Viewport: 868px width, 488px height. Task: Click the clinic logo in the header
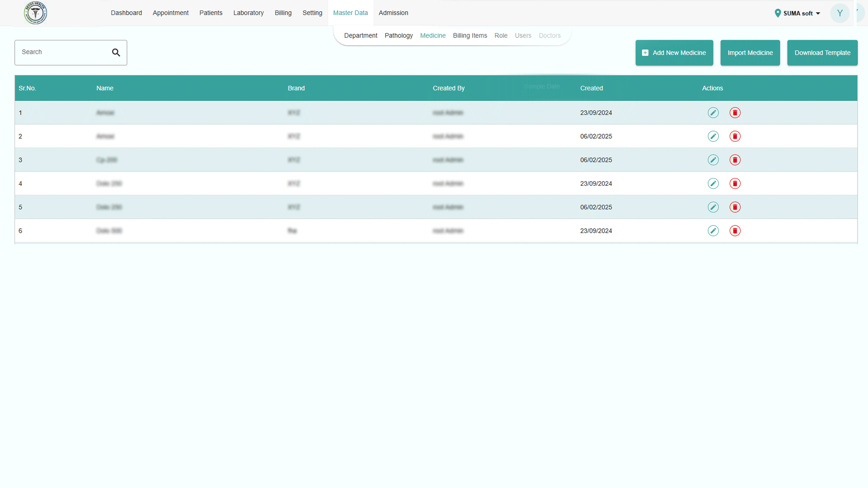coord(35,13)
